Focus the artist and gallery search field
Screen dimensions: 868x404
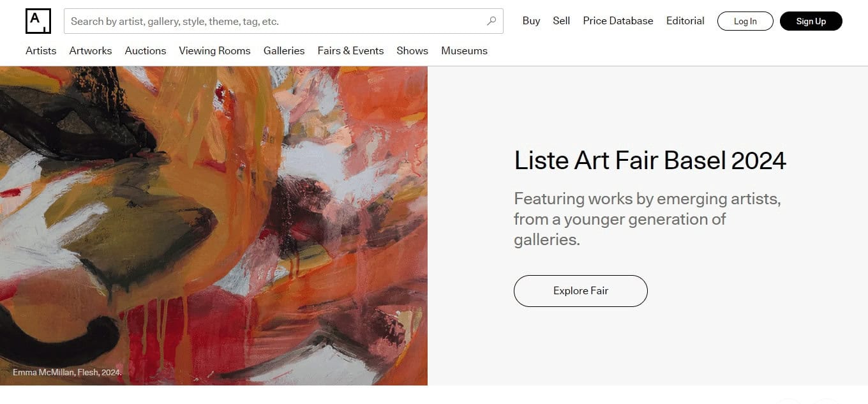click(x=283, y=21)
